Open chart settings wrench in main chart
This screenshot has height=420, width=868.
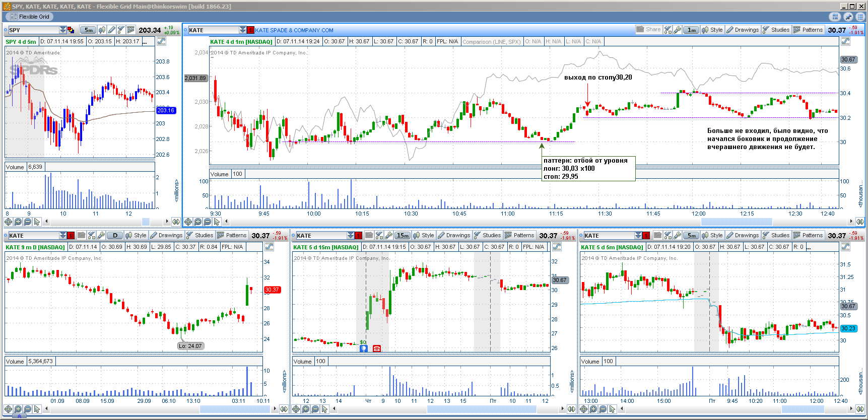(678, 30)
